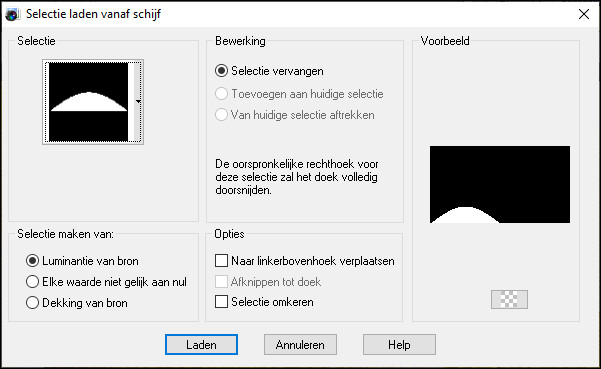Screen dimensions: 601x369
Task: Click the Laden button
Action: click(201, 344)
